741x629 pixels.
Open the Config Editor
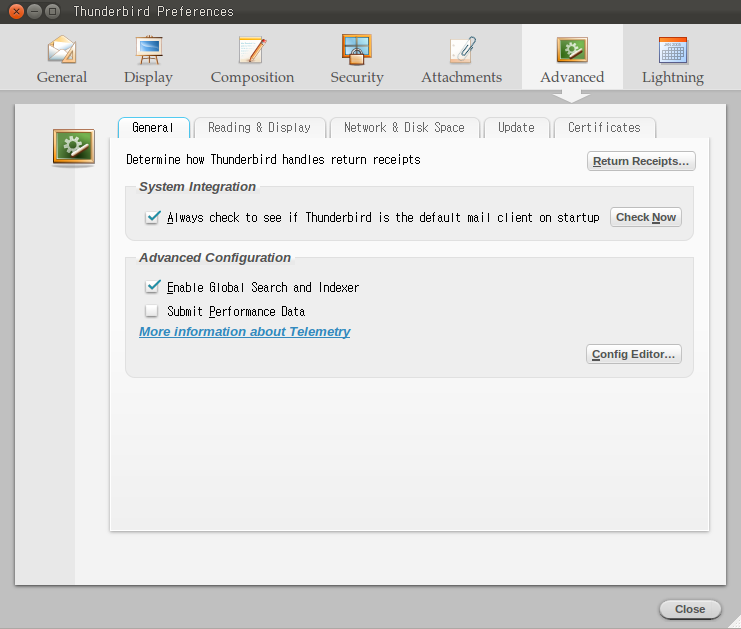[x=633, y=354]
